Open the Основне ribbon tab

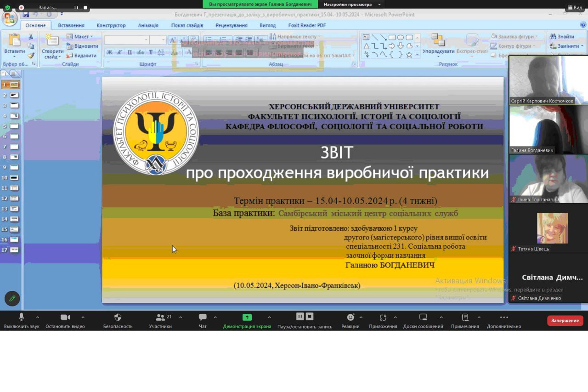coord(36,25)
